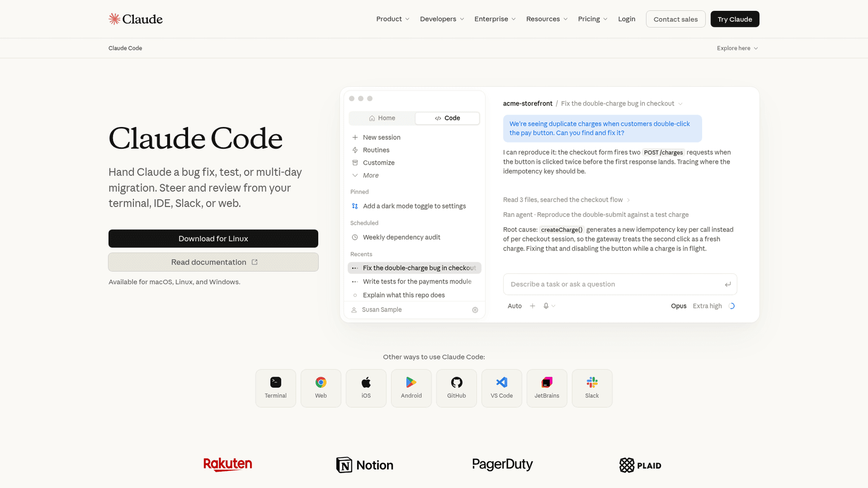Click the Notion logo

tap(365, 465)
